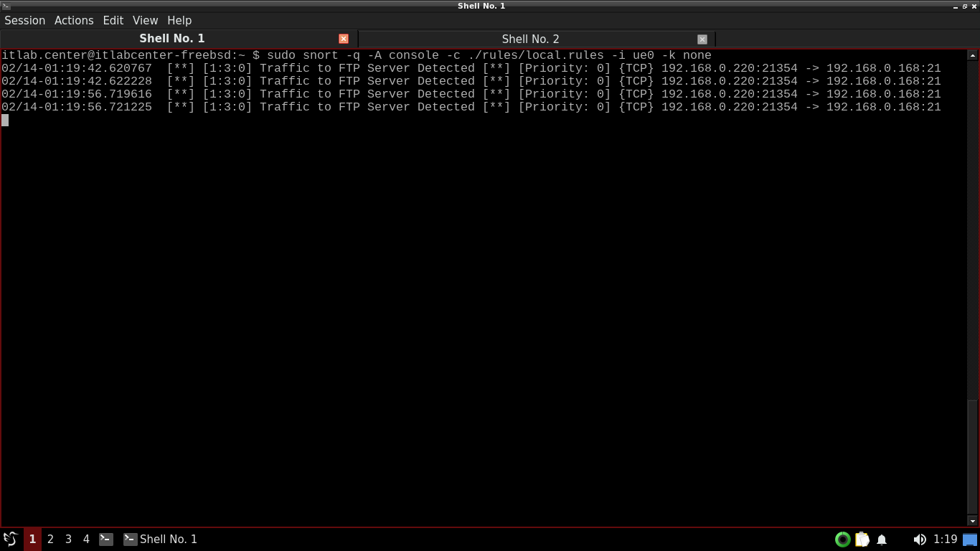Viewport: 980px width, 551px height.
Task: Click the hummingbird application launcher icon
Action: tap(11, 539)
